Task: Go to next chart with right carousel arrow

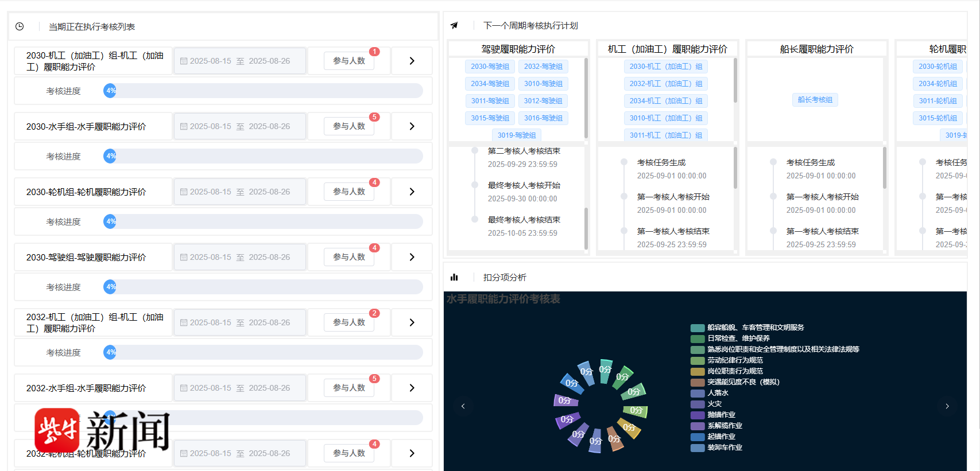Action: point(947,406)
